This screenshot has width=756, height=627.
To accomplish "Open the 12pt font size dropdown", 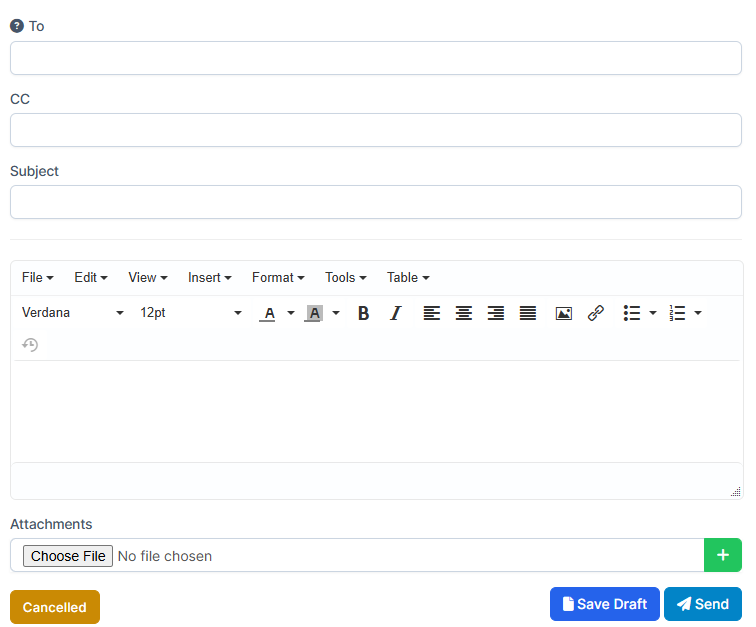I will pyautogui.click(x=190, y=313).
